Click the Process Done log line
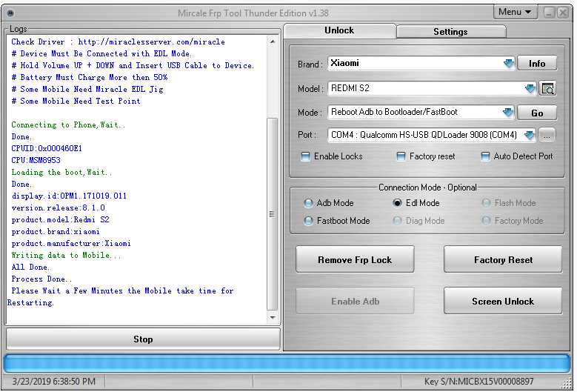The image size is (577, 392). coord(41,279)
